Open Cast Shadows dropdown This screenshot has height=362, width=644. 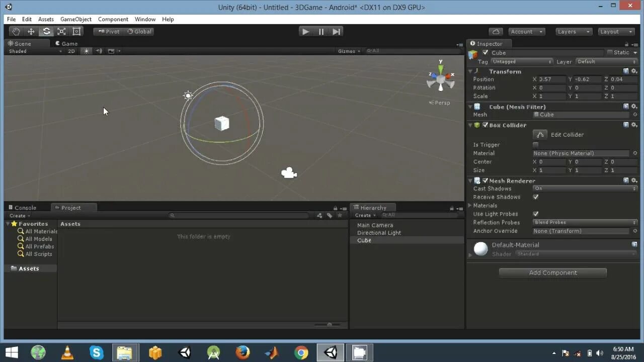585,189
